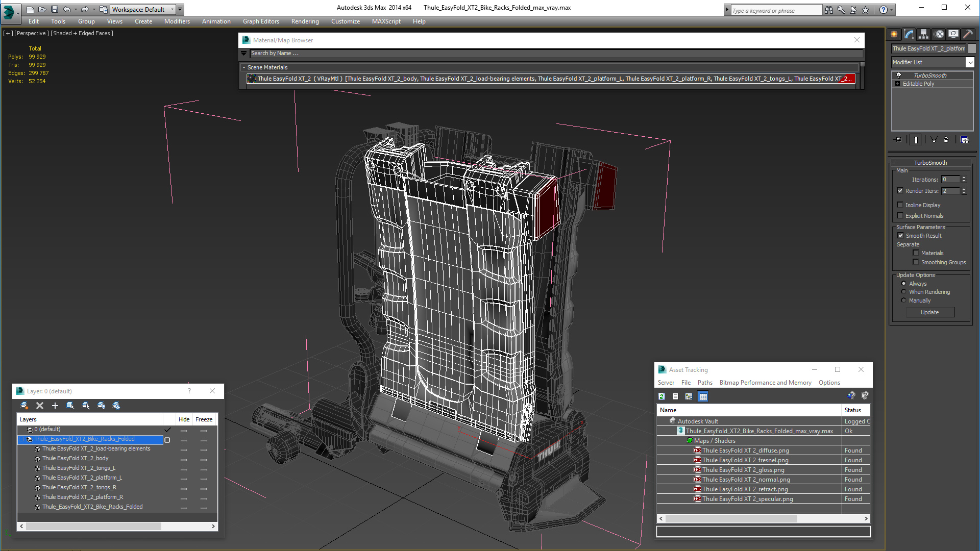980x551 pixels.
Task: Click the binoculars search icon
Action: 829,10
